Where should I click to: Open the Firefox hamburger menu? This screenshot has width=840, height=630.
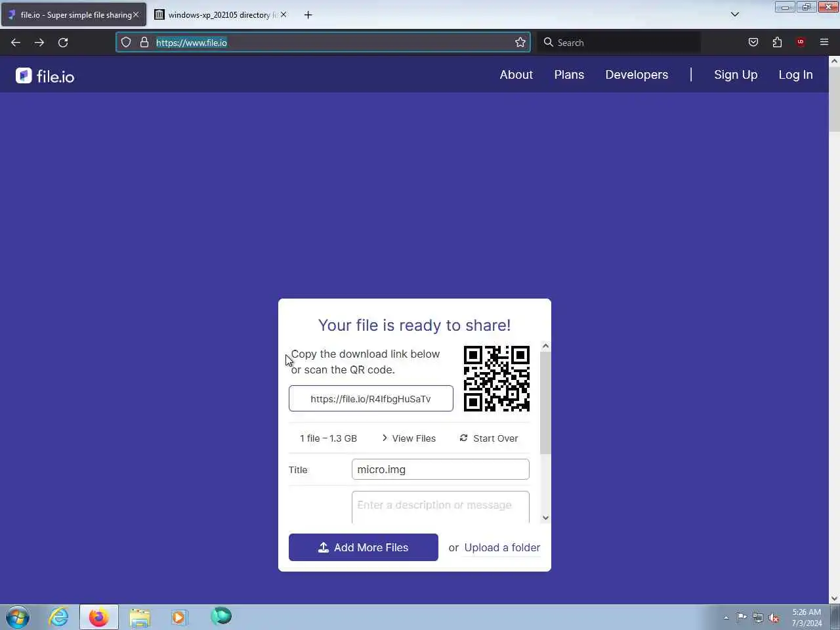coord(824,43)
